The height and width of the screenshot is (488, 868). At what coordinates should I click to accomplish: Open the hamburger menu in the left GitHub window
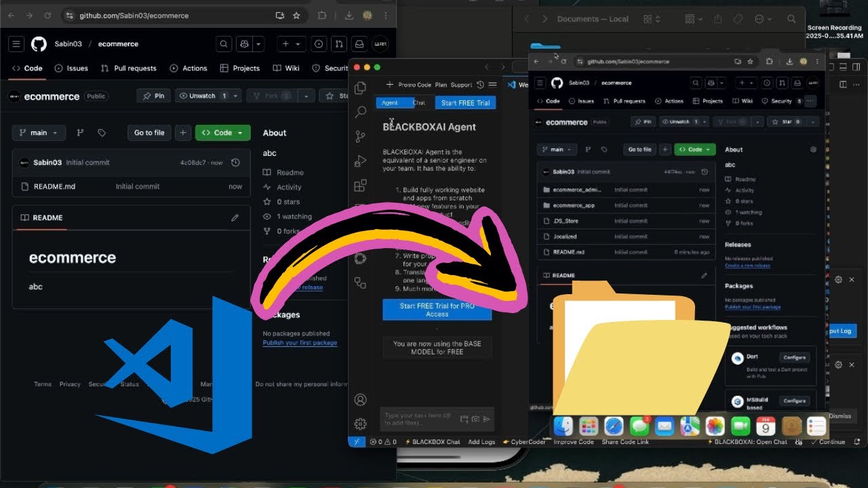click(x=17, y=44)
